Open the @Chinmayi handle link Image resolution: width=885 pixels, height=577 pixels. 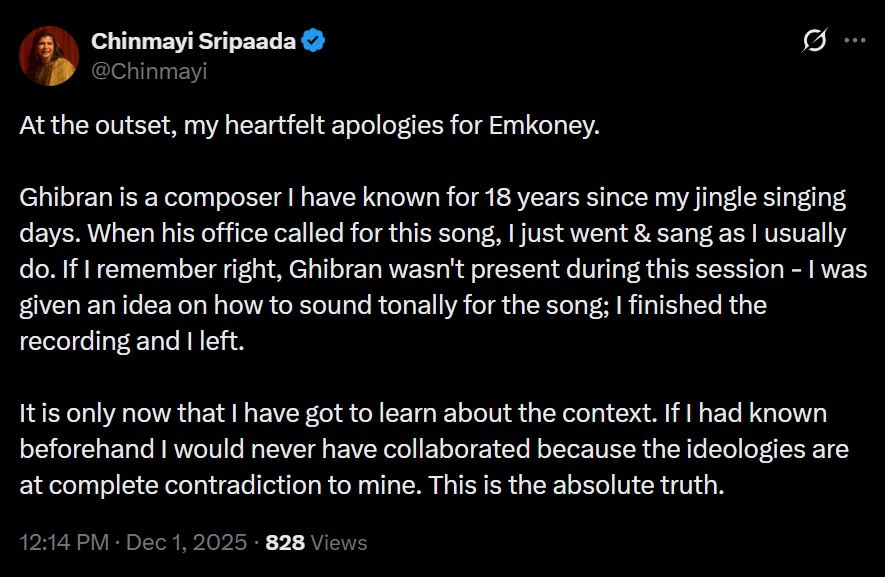coord(150,70)
